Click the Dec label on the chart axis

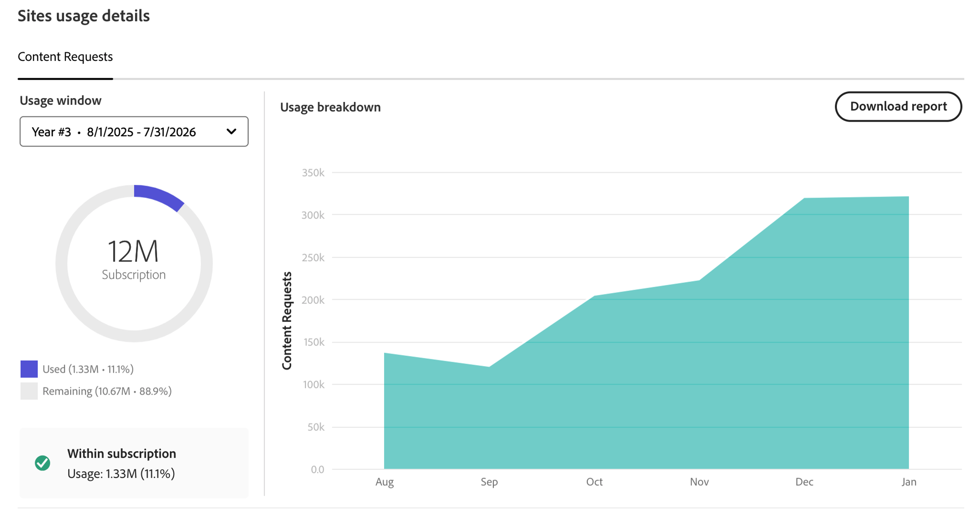coord(805,481)
